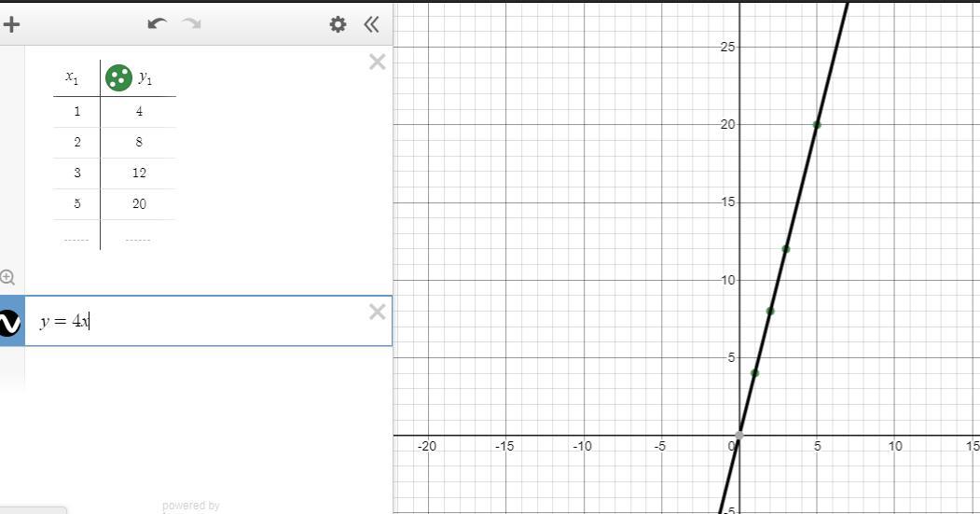The height and width of the screenshot is (514, 980).
Task: Select table cell with y value 20
Action: point(139,203)
